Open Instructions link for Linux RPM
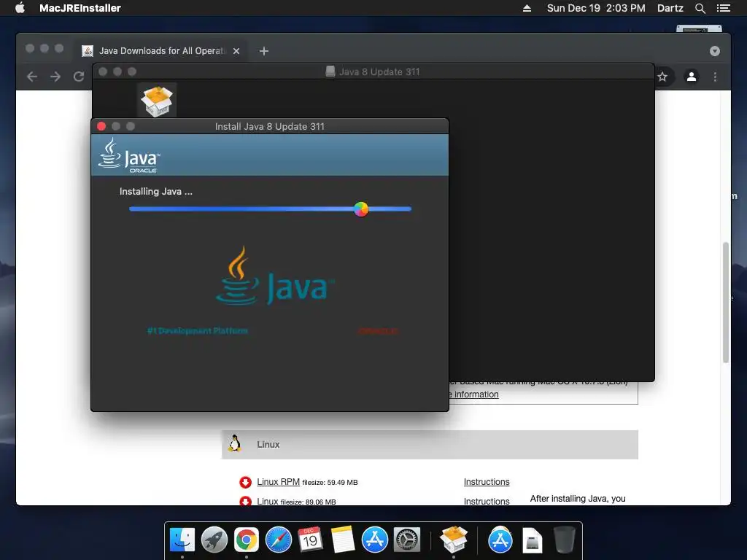Screen dimensions: 747x560 pyautogui.click(x=487, y=482)
